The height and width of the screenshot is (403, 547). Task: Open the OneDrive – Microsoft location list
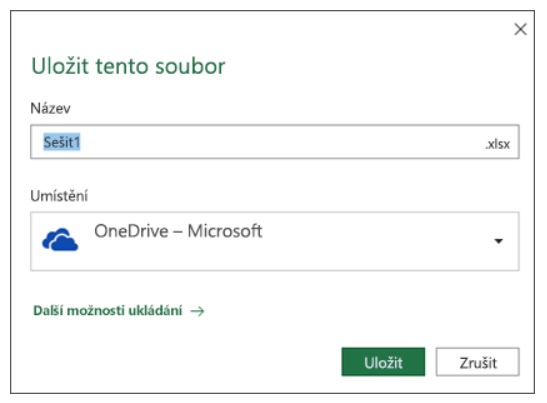click(x=275, y=241)
